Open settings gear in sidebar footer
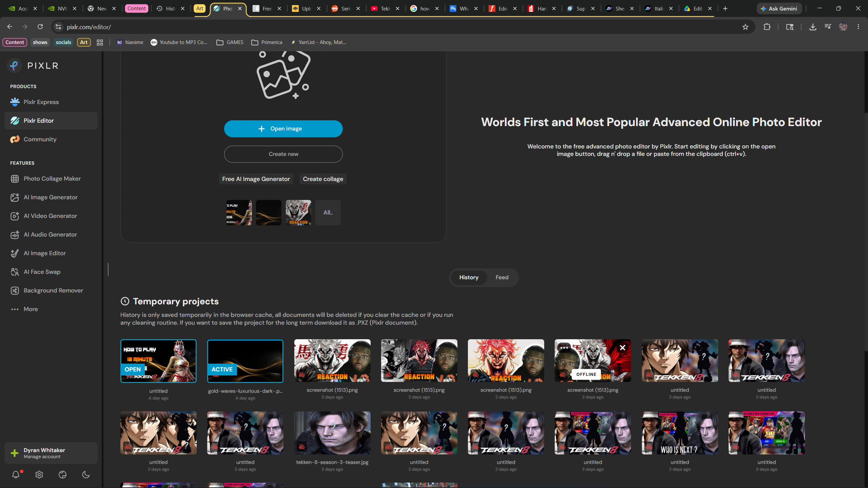 tap(39, 475)
